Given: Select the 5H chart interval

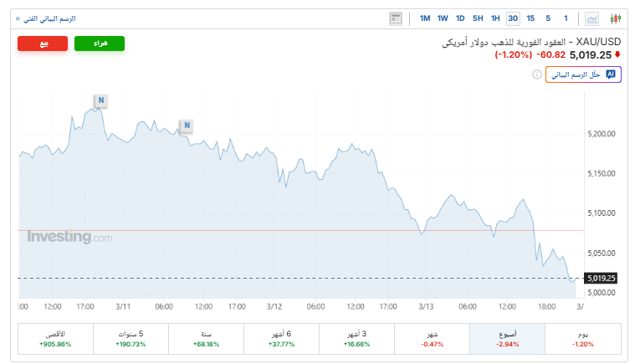Looking at the screenshot, I should [478, 18].
